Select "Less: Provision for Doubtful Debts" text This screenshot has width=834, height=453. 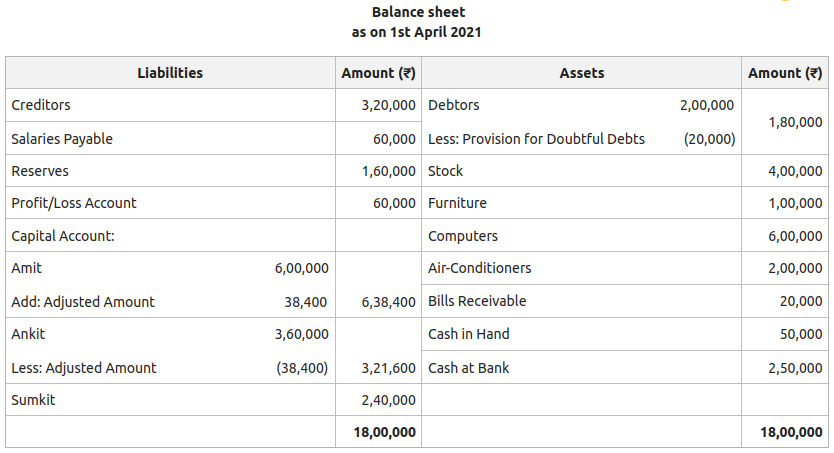(x=536, y=139)
